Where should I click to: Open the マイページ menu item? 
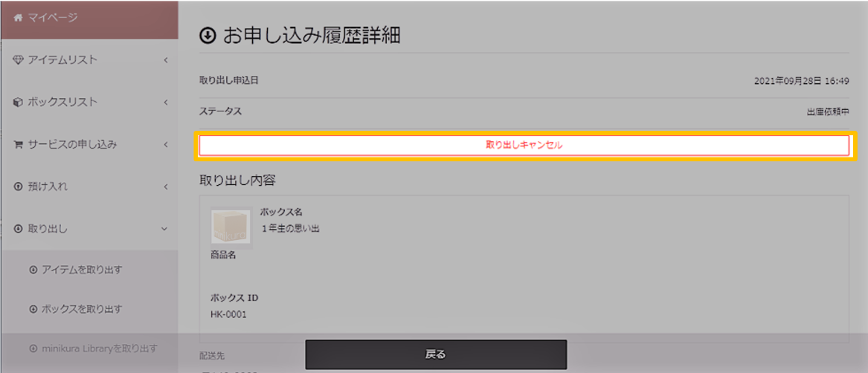pyautogui.click(x=90, y=19)
